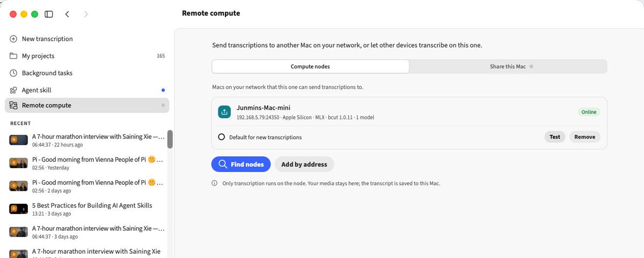Toggle the sidebar panel icon
Screen dimensions: 644x258
point(49,14)
